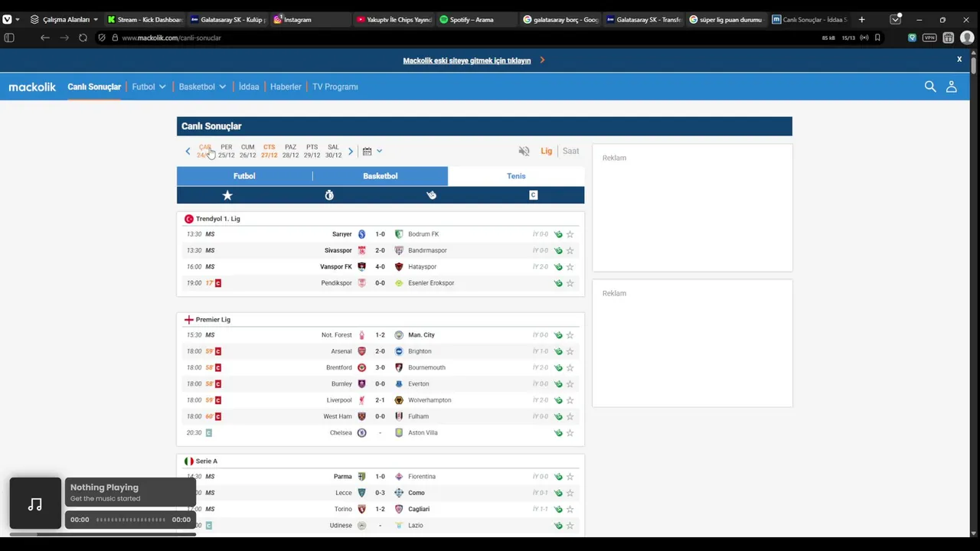This screenshot has width=980, height=551.
Task: Open the user account profile icon
Action: [x=952, y=86]
